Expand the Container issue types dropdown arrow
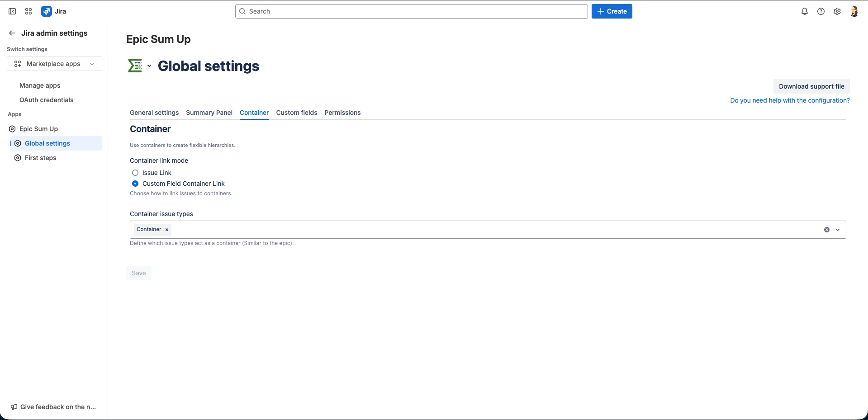This screenshot has width=868, height=420. coord(838,230)
